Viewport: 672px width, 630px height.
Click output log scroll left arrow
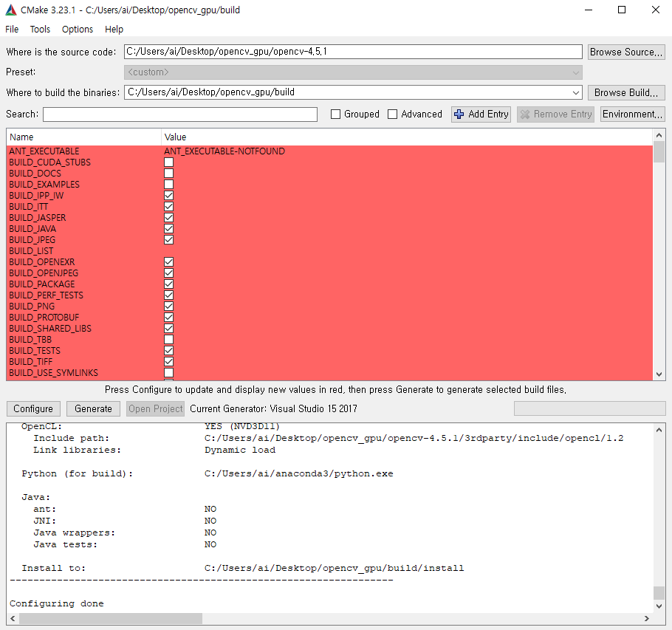13,618
